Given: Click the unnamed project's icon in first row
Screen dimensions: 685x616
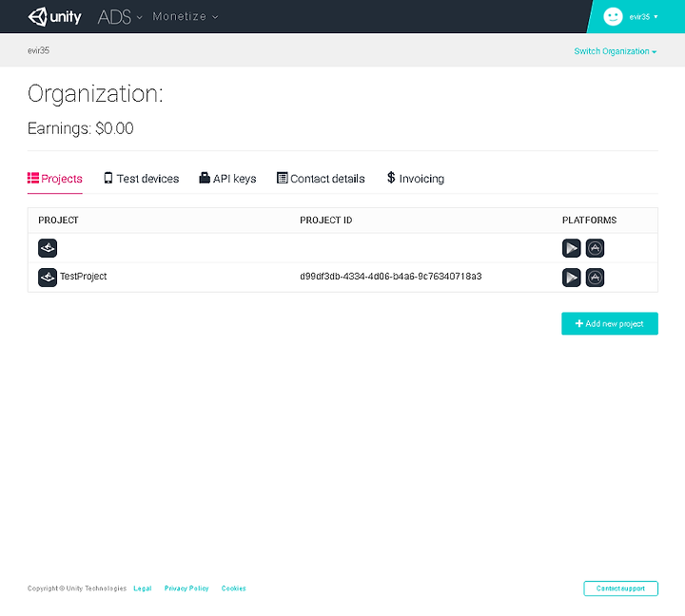Looking at the screenshot, I should click(x=48, y=248).
